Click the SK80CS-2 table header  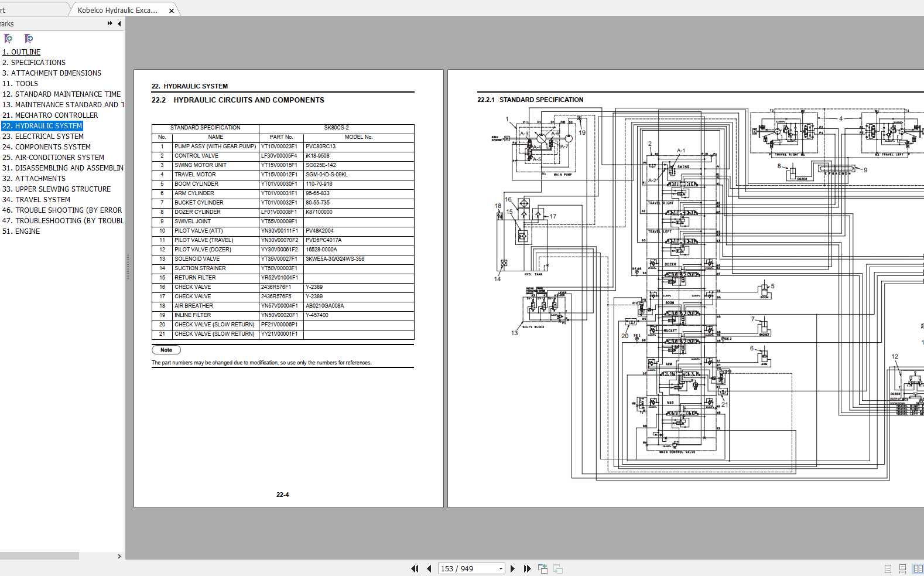(337, 128)
